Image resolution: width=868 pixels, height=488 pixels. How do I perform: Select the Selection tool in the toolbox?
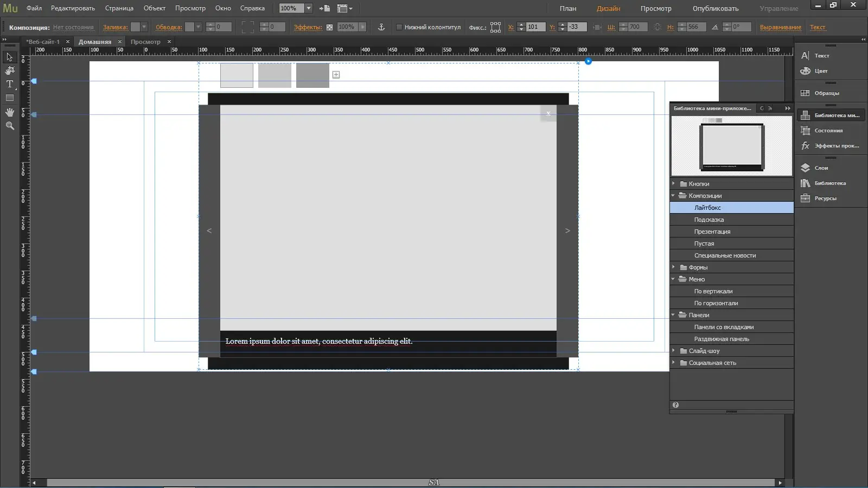(x=9, y=57)
